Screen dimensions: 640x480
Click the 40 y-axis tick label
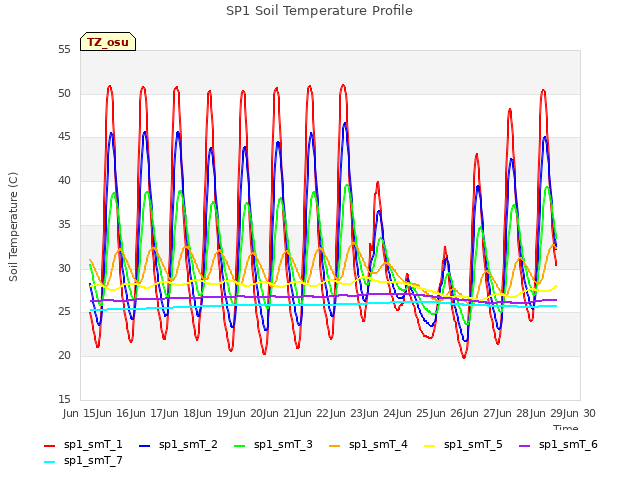[64, 180]
